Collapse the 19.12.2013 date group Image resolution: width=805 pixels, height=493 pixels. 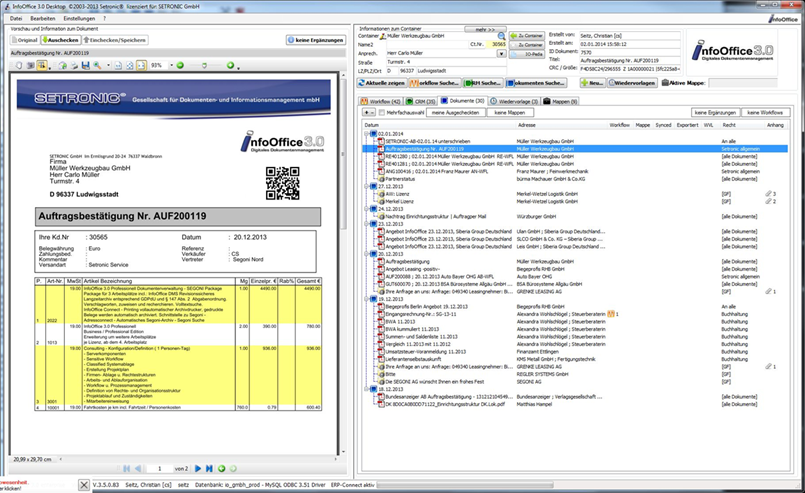(367, 299)
